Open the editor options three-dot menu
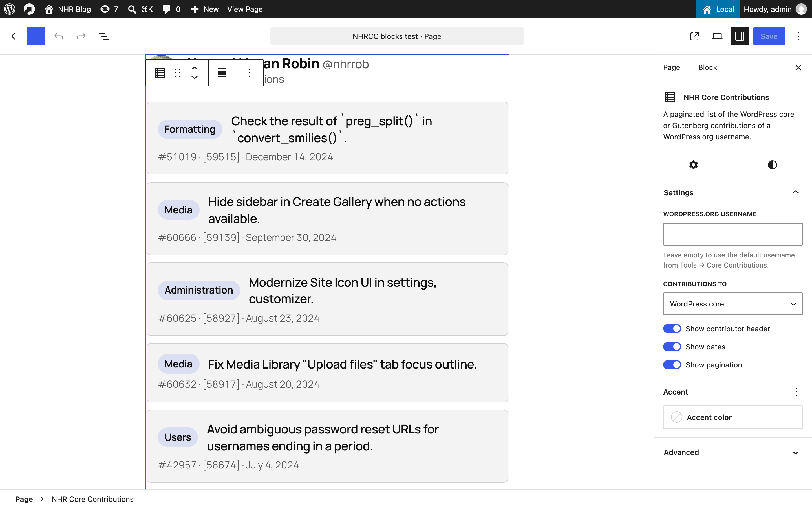 tap(798, 36)
